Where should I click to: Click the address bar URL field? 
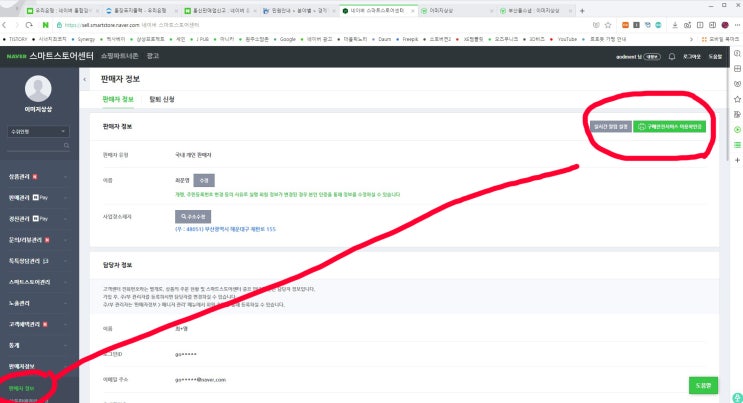tap(322, 25)
